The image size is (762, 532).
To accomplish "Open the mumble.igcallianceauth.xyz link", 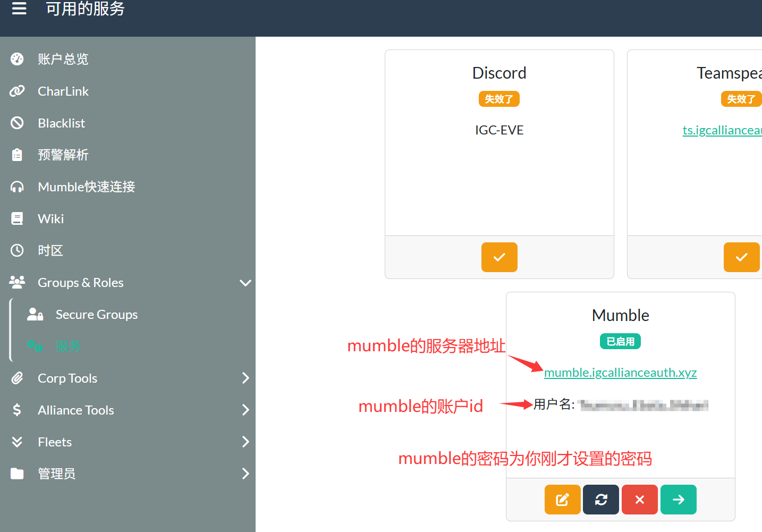I will tap(620, 373).
